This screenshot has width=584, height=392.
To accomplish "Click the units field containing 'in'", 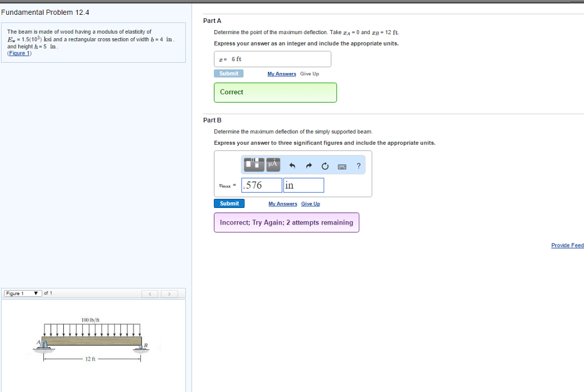I will pos(303,185).
